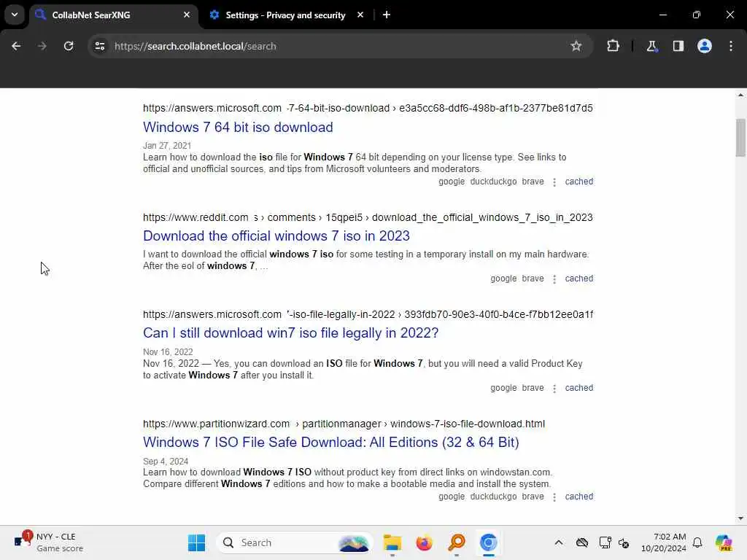747x560 pixels.
Task: Bookmark this page with the star icon
Action: pos(576,46)
